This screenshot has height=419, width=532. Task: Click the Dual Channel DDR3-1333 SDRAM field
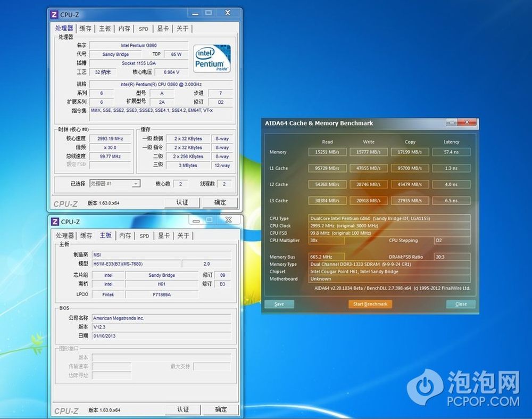[x=389, y=264]
